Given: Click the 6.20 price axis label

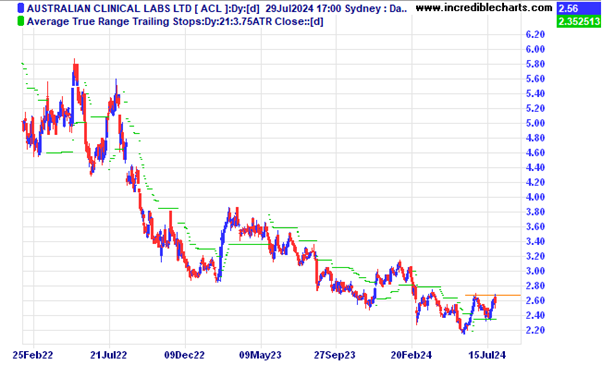Looking at the screenshot, I should click(535, 35).
